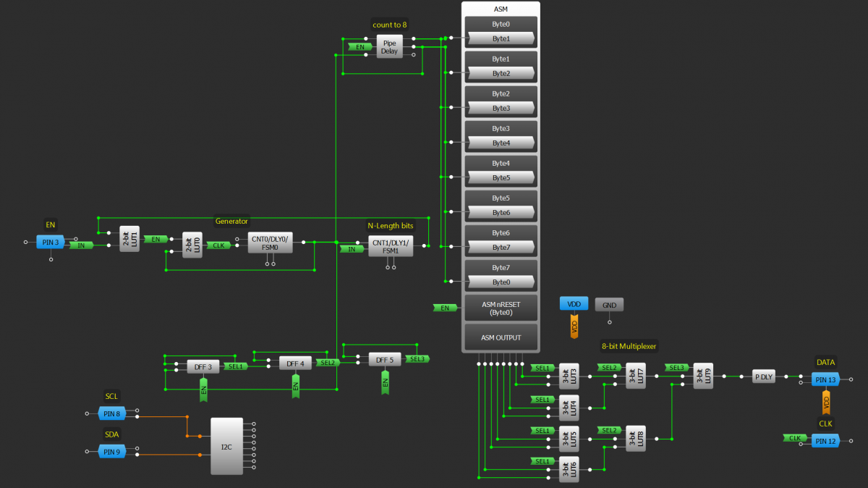
Task: Click the 2-bit LUT1 block
Action: (x=129, y=239)
